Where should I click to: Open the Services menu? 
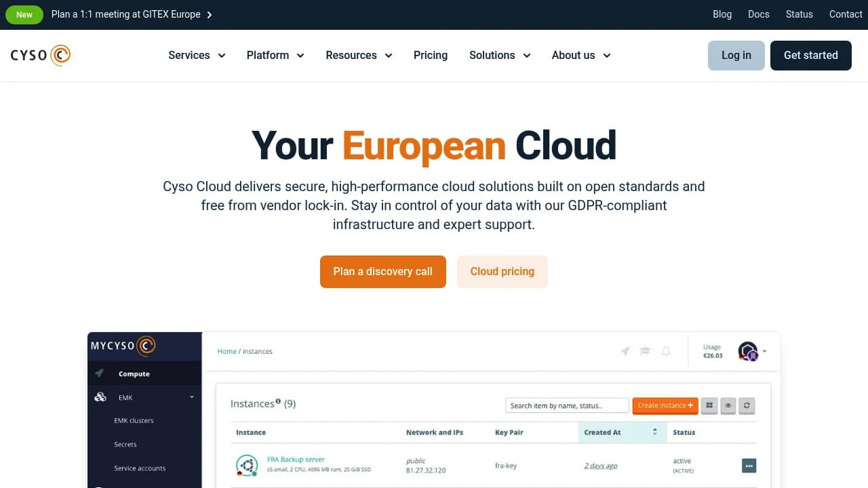click(197, 56)
